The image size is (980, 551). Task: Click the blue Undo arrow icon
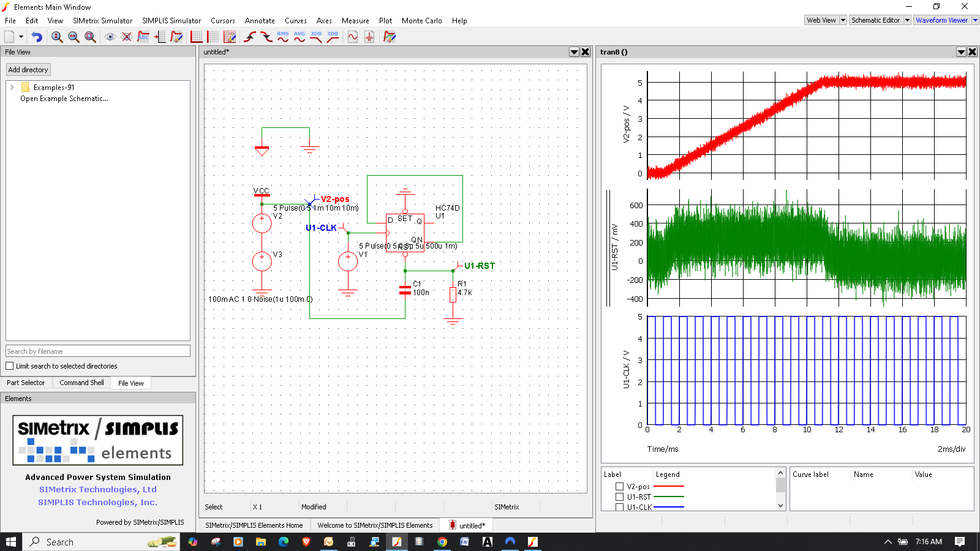[37, 37]
